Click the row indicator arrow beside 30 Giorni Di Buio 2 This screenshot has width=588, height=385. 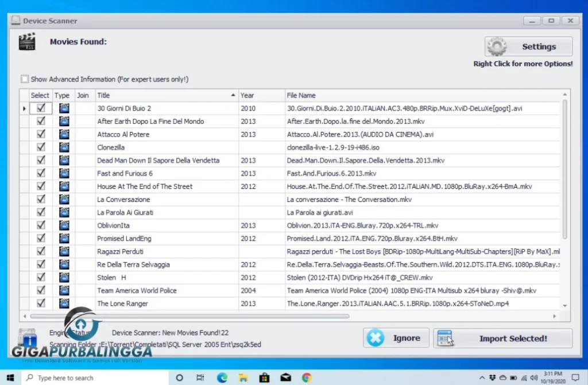click(24, 108)
